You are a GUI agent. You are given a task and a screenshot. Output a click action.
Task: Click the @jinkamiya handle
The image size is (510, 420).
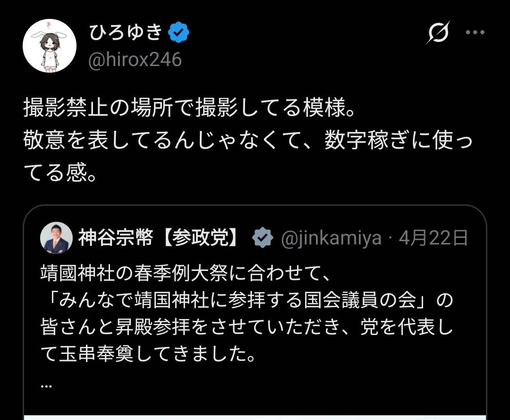pos(331,238)
